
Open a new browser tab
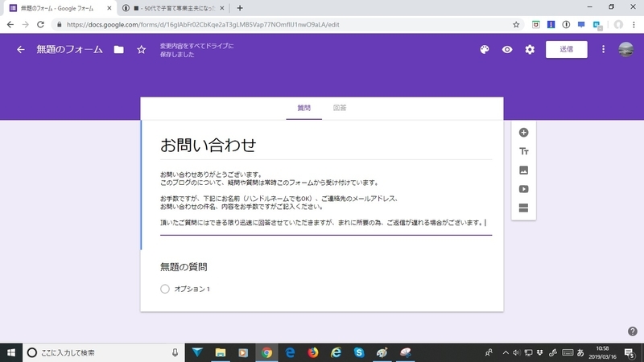[x=240, y=8]
